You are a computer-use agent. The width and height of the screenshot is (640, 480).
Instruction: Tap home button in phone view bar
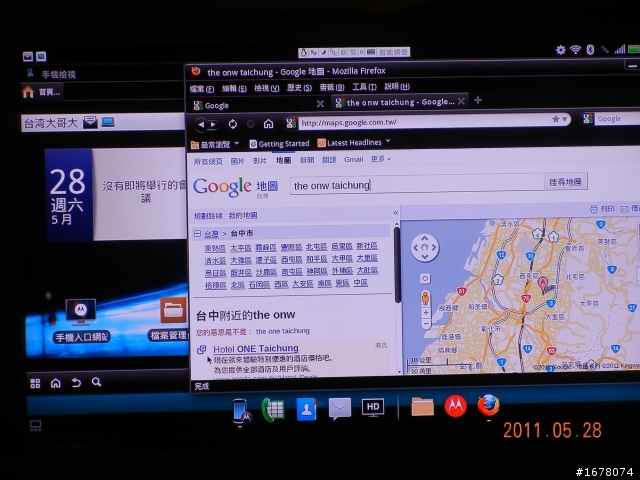[56, 383]
